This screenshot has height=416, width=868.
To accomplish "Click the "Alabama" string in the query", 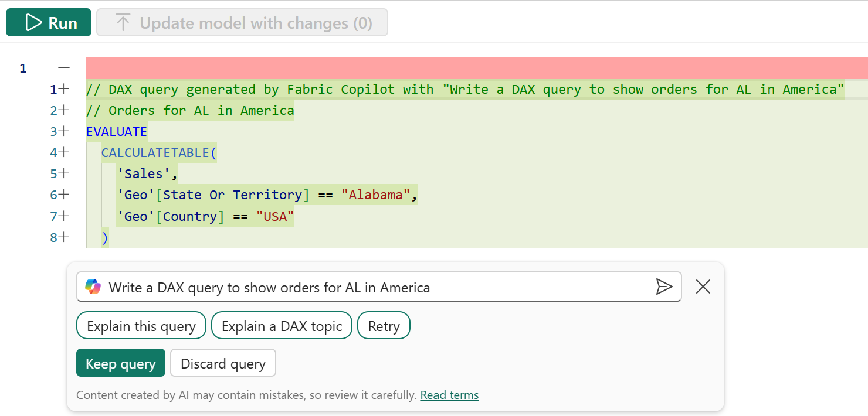I will point(375,195).
